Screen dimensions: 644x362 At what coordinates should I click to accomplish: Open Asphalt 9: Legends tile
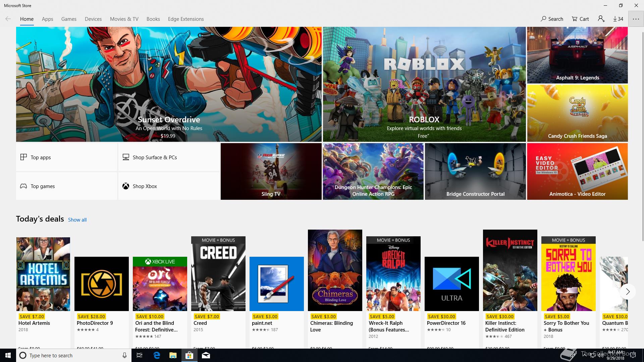[577, 55]
